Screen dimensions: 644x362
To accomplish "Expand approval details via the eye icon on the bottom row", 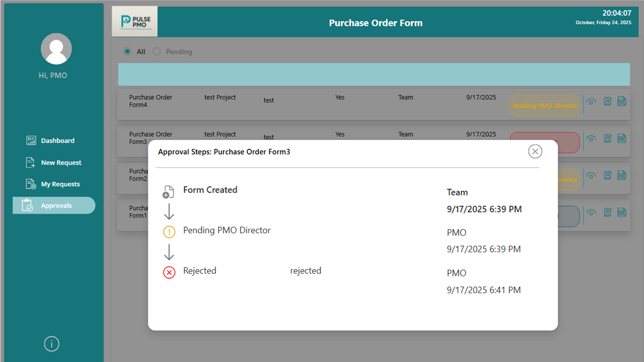I will [x=591, y=213].
